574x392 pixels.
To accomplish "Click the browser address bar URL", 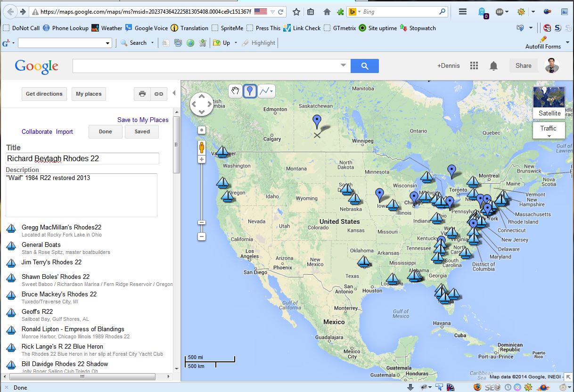I will pyautogui.click(x=145, y=11).
